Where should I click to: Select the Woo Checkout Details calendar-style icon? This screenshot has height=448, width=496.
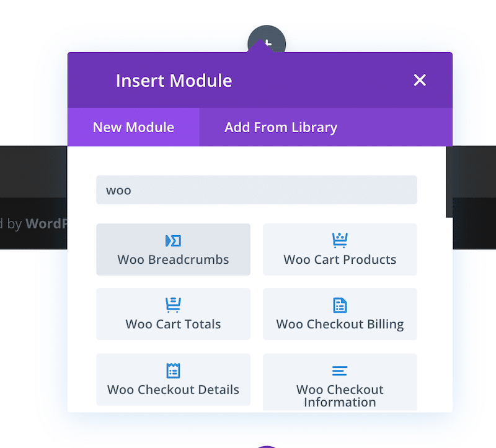[174, 370]
